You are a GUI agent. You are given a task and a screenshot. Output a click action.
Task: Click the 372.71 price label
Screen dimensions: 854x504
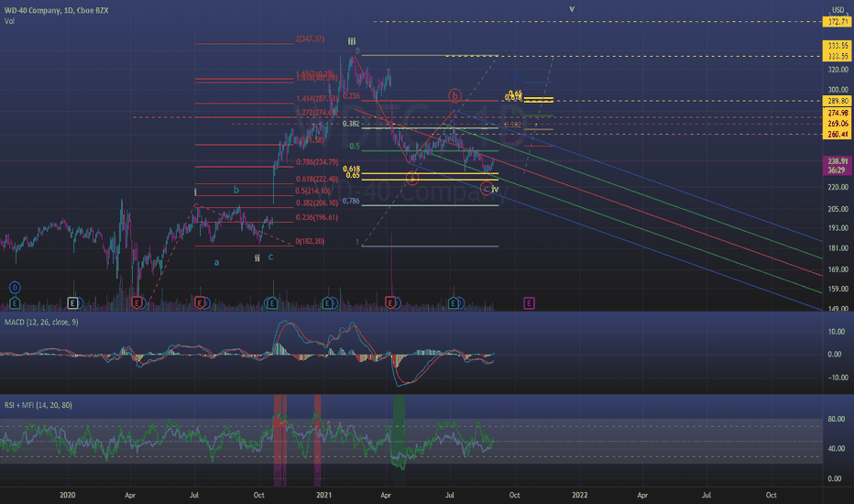click(838, 22)
